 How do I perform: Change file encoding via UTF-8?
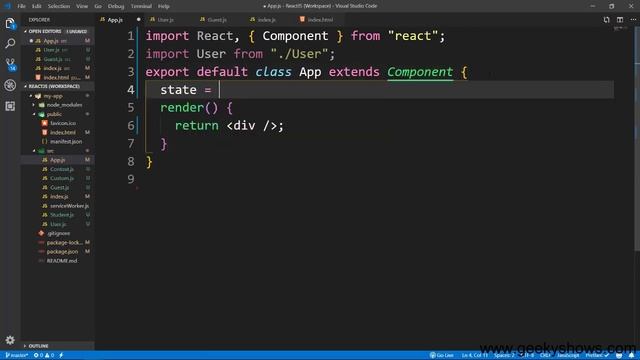[527, 356]
